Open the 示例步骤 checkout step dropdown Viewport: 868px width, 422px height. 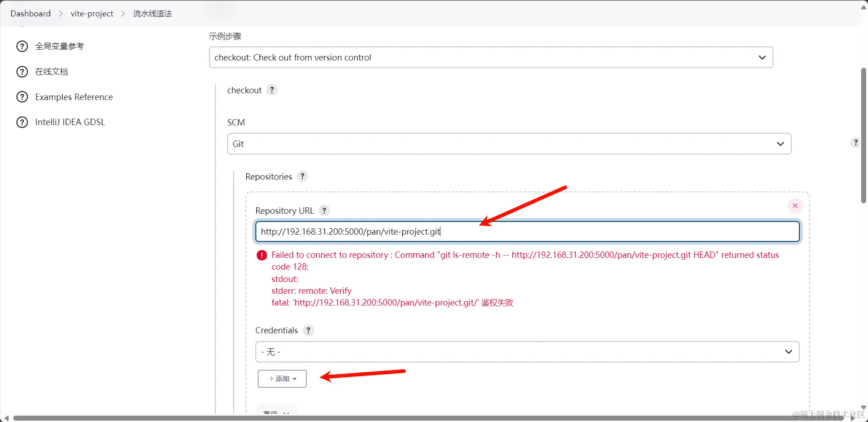491,57
